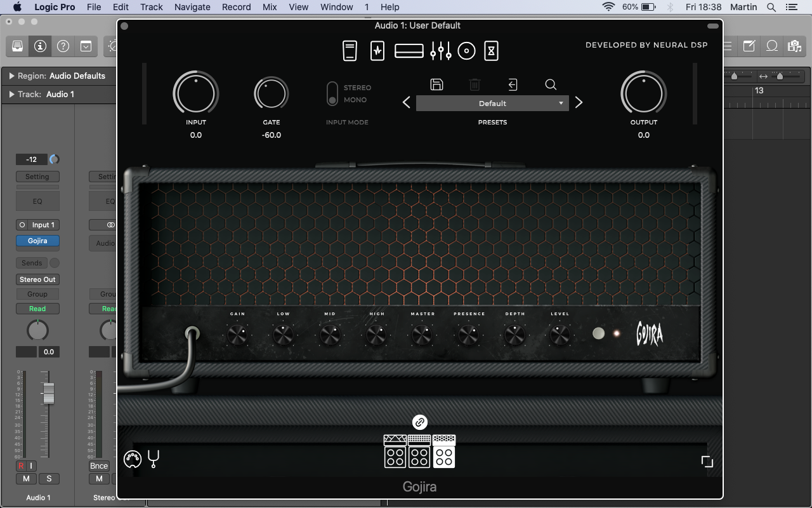Go to the next preset arrow

579,102
